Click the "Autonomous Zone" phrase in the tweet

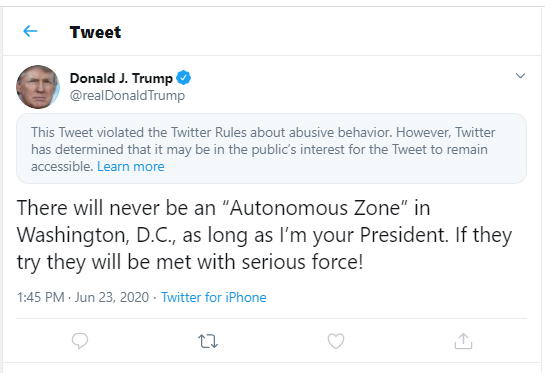point(315,208)
